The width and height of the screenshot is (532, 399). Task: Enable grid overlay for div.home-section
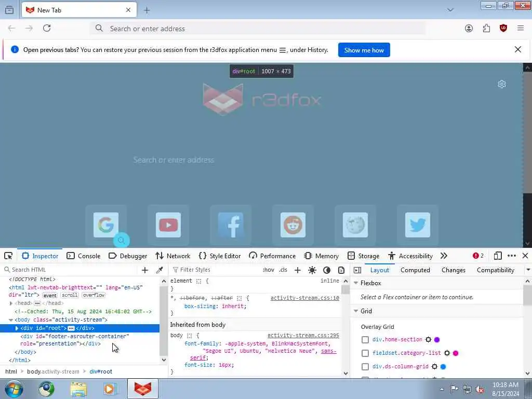[365, 340]
